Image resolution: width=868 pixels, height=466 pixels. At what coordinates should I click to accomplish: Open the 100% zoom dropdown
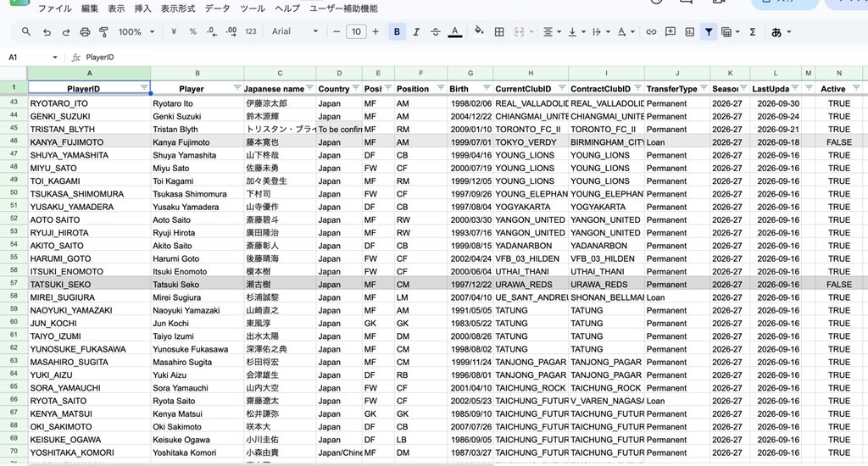[136, 32]
